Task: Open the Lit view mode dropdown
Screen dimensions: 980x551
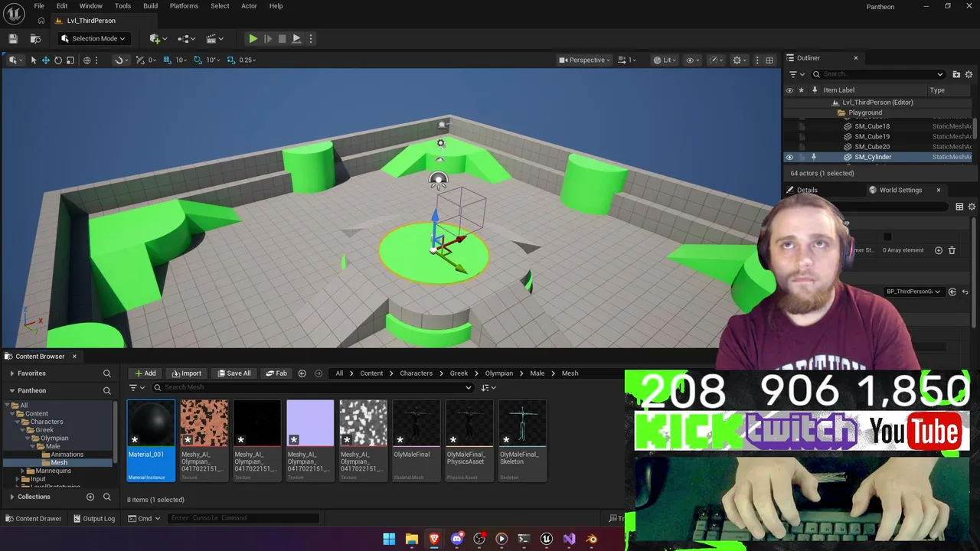Action: pyautogui.click(x=665, y=60)
